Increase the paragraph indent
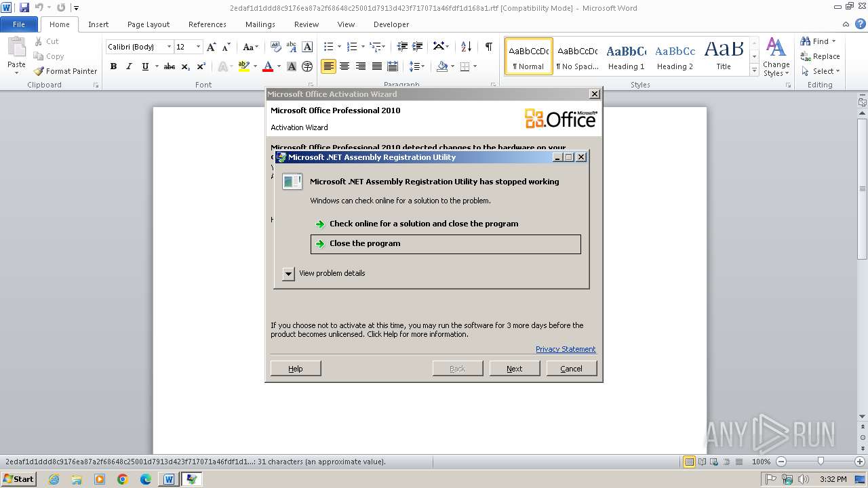This screenshot has width=868, height=488. click(418, 47)
